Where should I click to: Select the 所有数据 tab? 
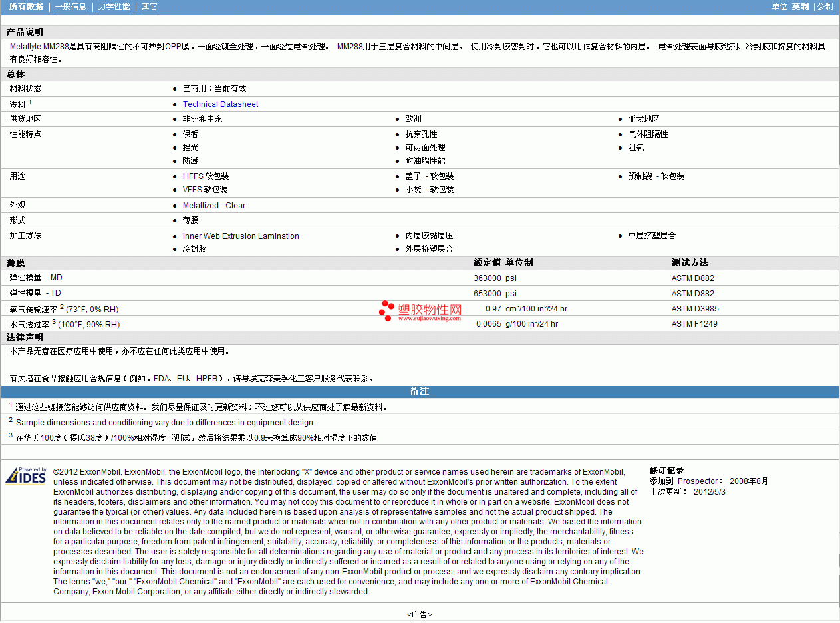pyautogui.click(x=27, y=7)
